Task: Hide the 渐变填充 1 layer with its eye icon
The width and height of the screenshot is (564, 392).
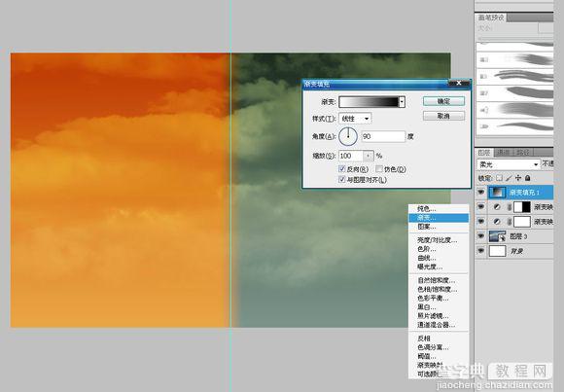Action: pos(481,193)
